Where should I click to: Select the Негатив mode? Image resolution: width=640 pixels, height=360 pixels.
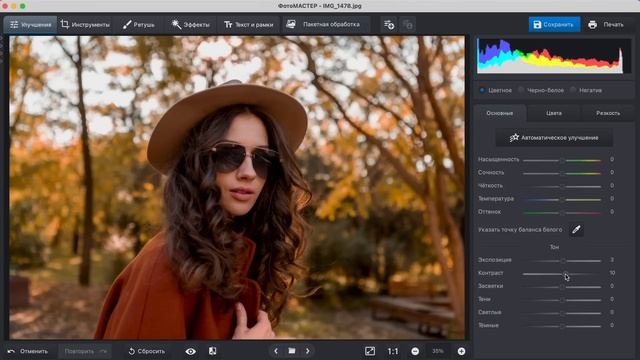coord(587,90)
